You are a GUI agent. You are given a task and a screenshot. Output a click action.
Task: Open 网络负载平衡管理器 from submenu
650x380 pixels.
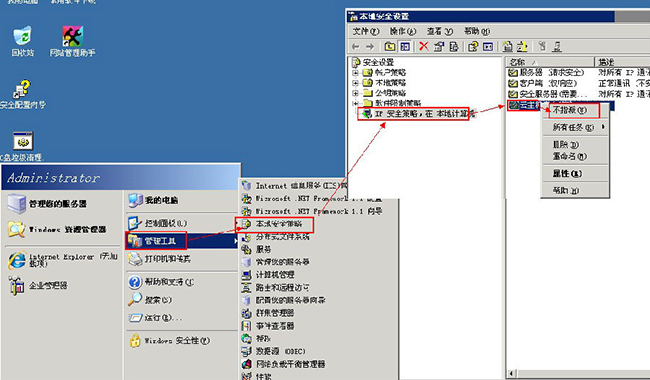click(284, 364)
